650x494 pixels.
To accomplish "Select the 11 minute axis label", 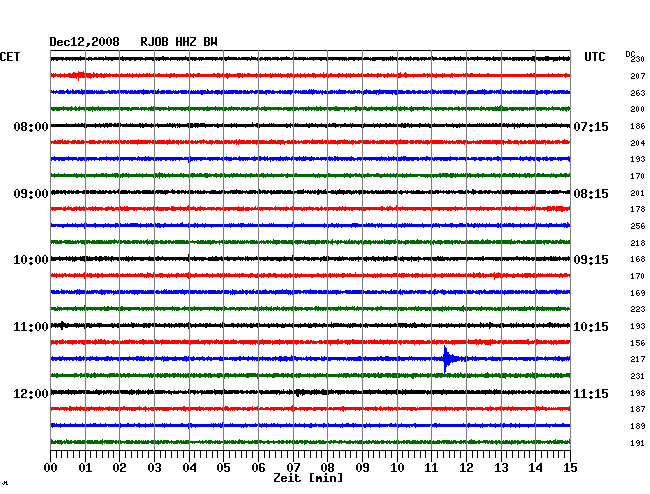I will (x=431, y=468).
